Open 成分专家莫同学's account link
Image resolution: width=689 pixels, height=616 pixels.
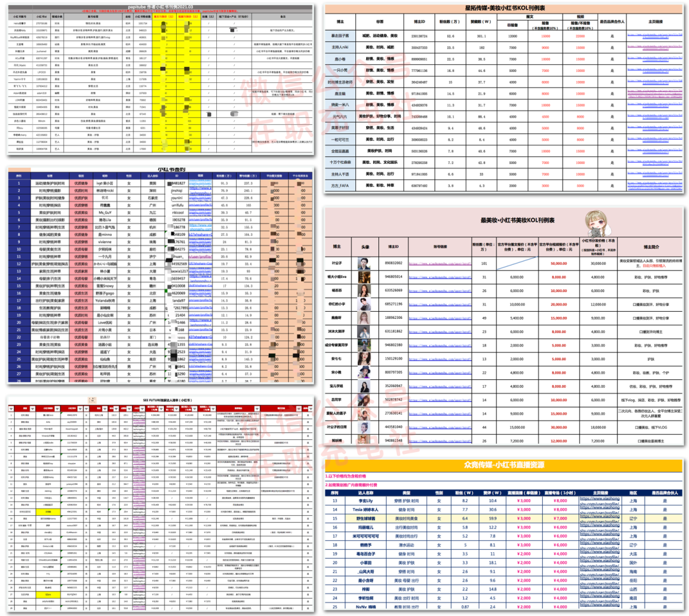[x=440, y=346]
